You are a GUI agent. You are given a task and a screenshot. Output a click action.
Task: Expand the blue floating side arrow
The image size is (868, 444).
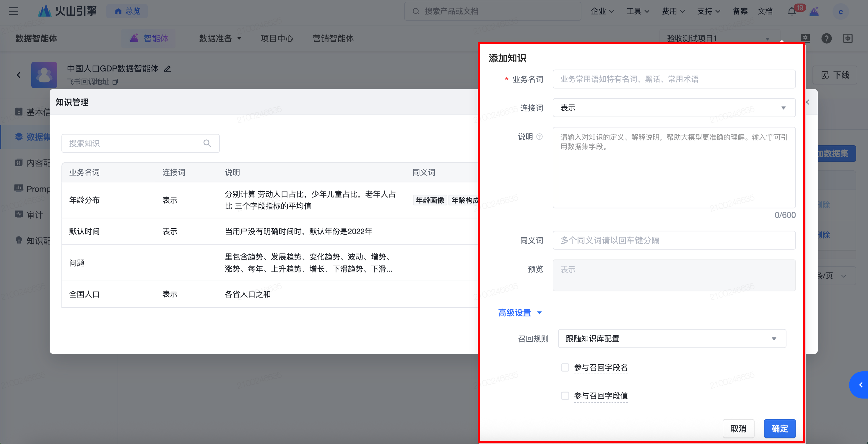[x=859, y=385]
